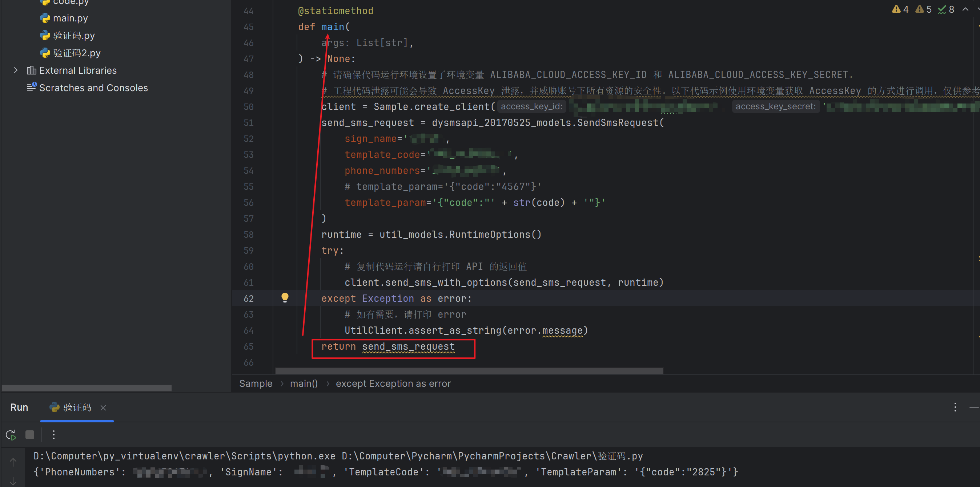Click Python file icon beside 验证码2.py
The height and width of the screenshot is (487, 980).
pyautogui.click(x=45, y=53)
